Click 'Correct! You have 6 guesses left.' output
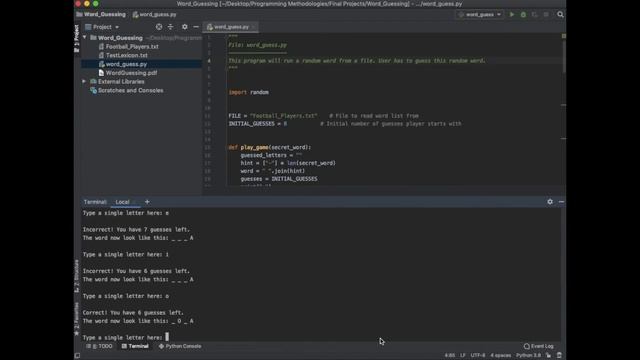This screenshot has width=640, height=360. point(133,313)
